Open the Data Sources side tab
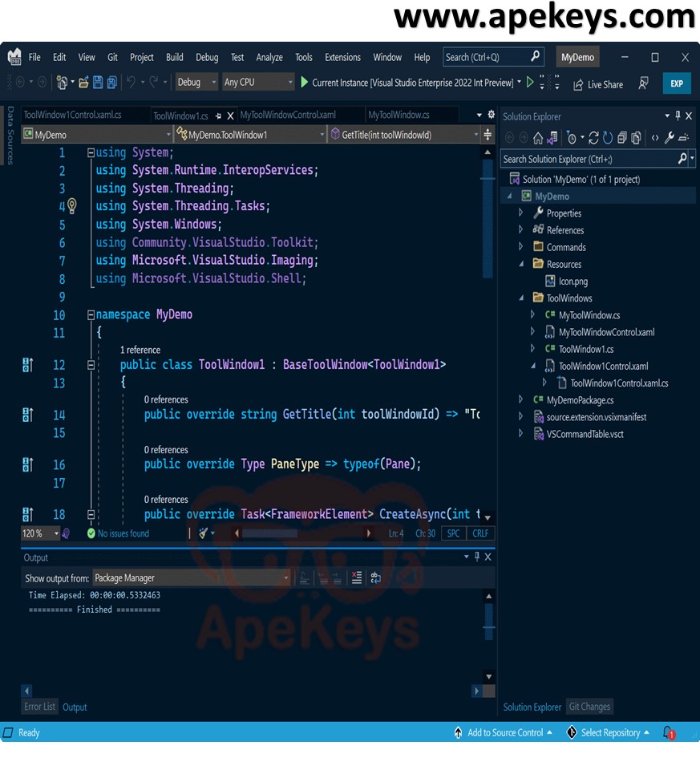The image size is (700, 770). (x=10, y=135)
